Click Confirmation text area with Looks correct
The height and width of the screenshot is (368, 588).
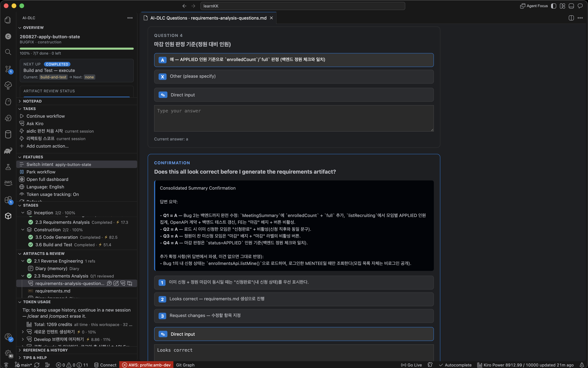(294, 352)
